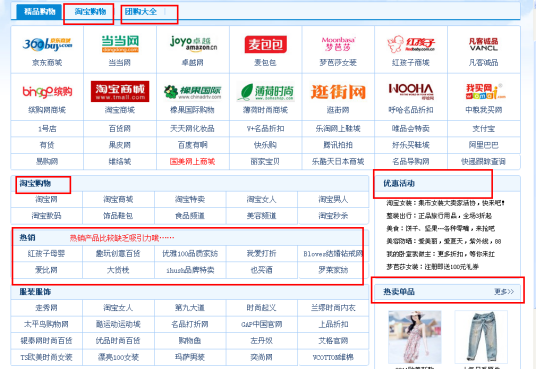Select the red 麦包包 logo

pyautogui.click(x=266, y=44)
